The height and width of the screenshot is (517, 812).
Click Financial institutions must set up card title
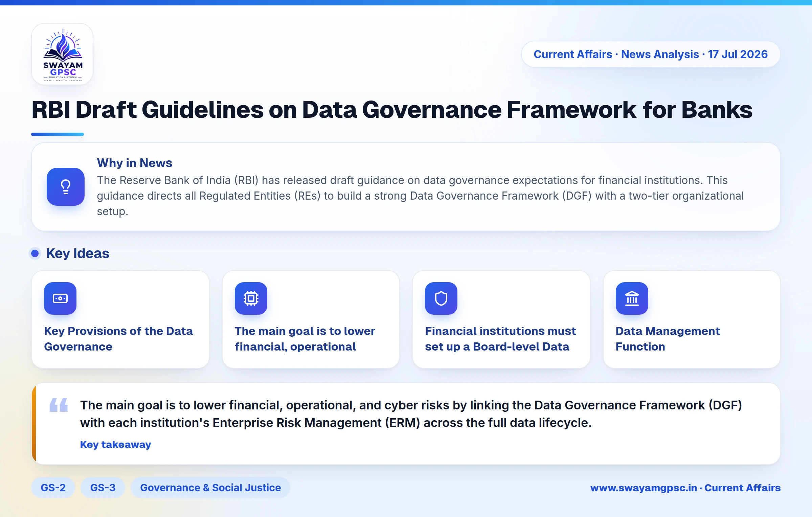coord(500,339)
